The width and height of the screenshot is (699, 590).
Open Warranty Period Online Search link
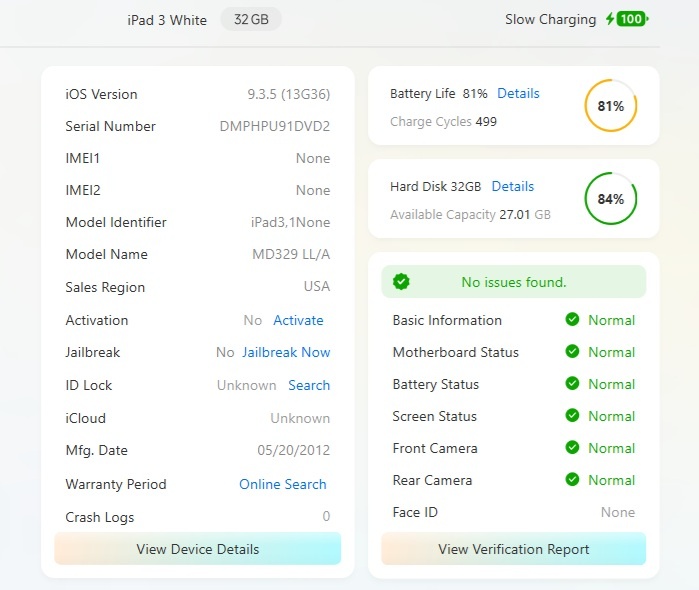coord(283,484)
